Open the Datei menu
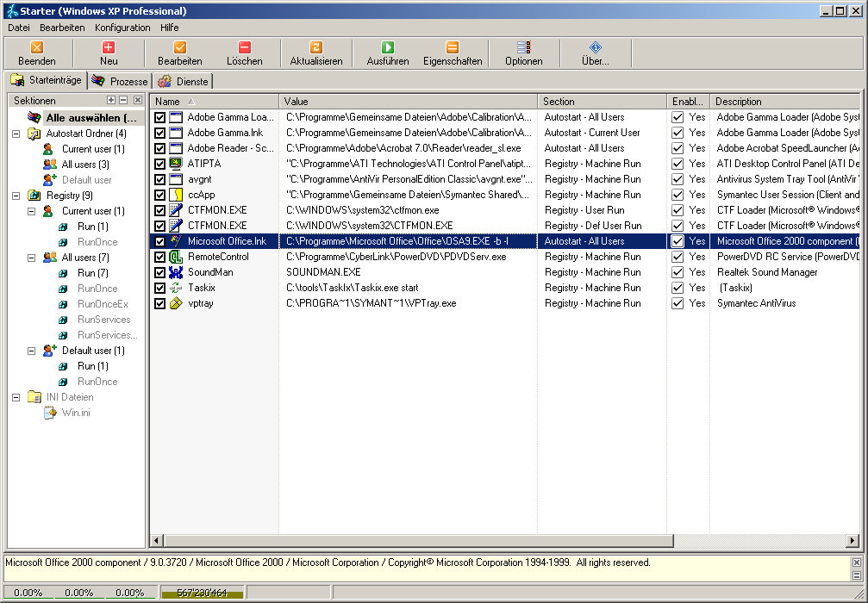 click(19, 27)
